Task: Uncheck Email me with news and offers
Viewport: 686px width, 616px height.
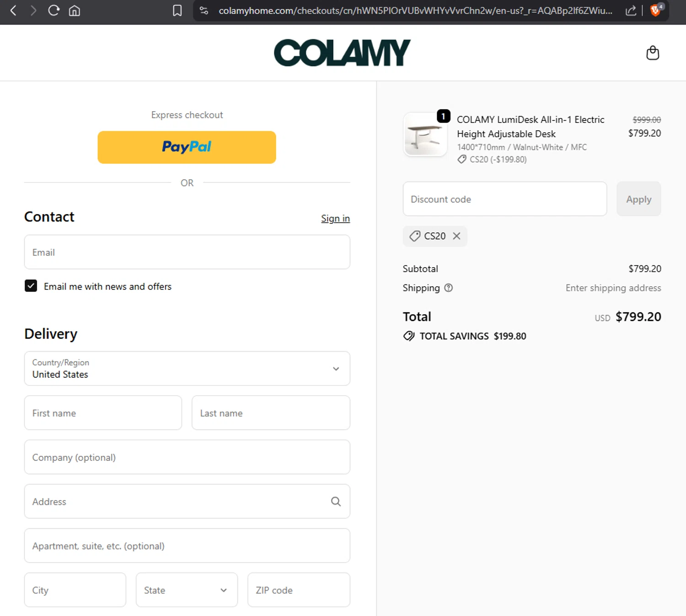Action: pos(31,286)
